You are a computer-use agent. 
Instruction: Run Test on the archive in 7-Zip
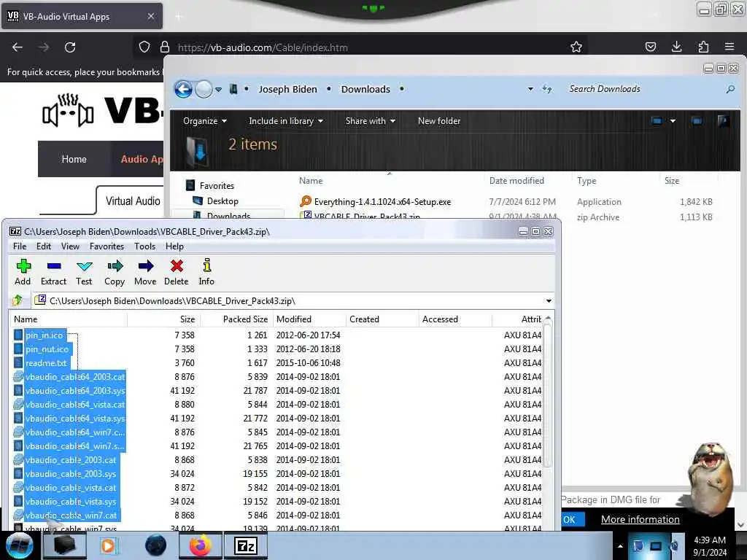point(85,272)
